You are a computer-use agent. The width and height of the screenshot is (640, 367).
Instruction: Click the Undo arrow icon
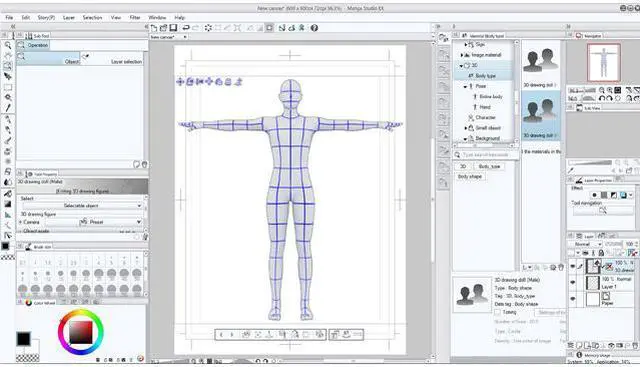[x=186, y=28]
